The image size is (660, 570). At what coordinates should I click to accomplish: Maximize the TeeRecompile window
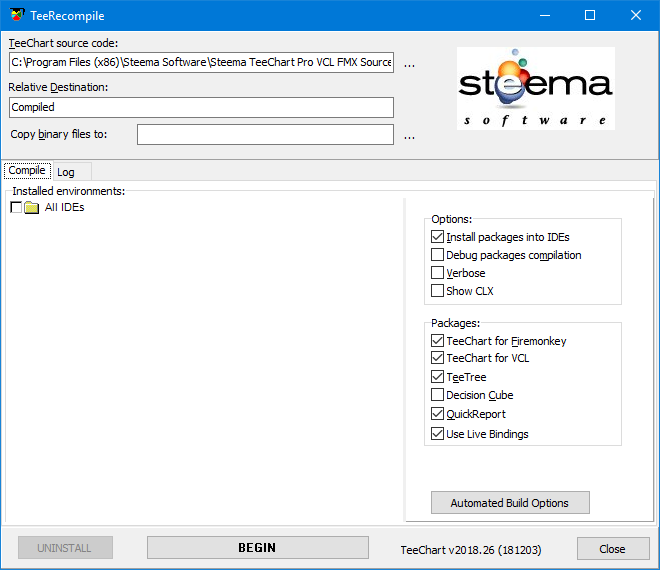click(590, 16)
